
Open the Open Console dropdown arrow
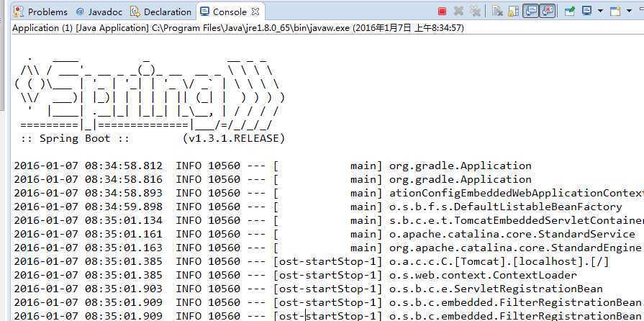coord(629,12)
